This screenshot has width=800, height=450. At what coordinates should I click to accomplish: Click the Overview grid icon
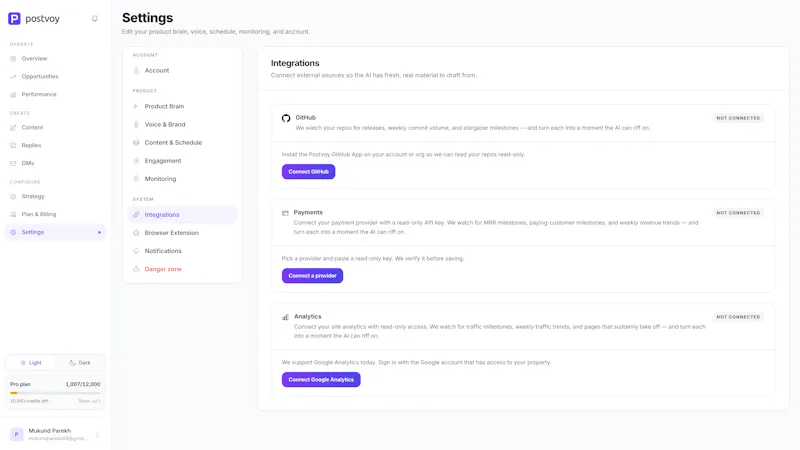tap(13, 59)
